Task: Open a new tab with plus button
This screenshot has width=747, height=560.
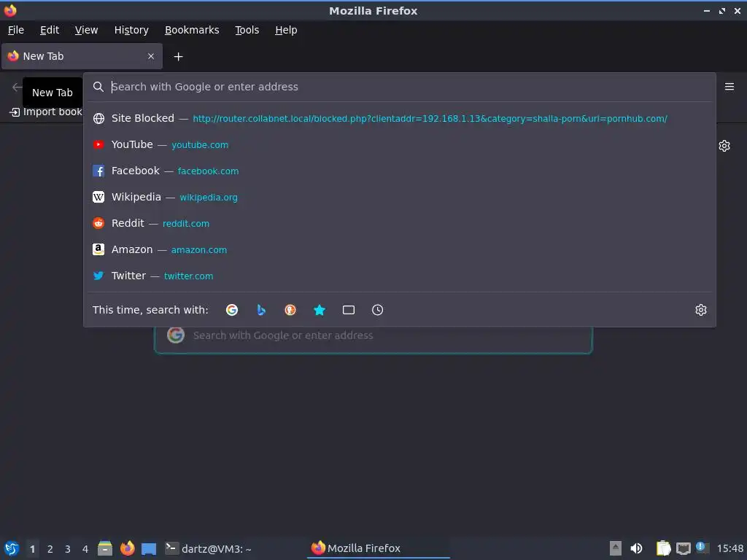Action: [178, 57]
